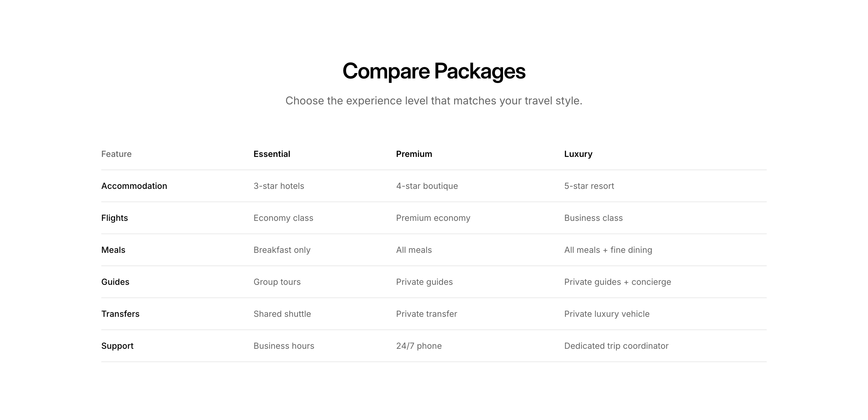Click the Flights row label
Viewport: 868px width, 420px height.
pos(115,218)
